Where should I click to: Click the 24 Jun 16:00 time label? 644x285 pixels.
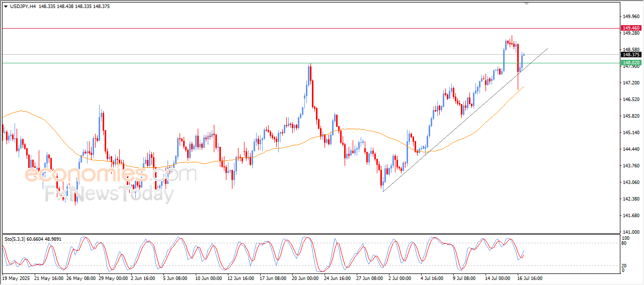click(x=338, y=277)
